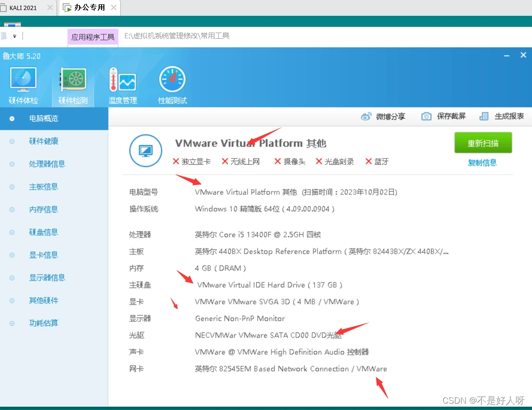The width and height of the screenshot is (532, 410).
Task: Click the KALI 2021 tab icon
Action: click(x=3, y=8)
